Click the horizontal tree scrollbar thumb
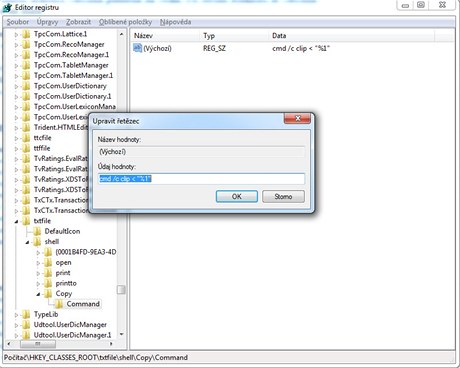The image size is (460, 368). click(37, 343)
